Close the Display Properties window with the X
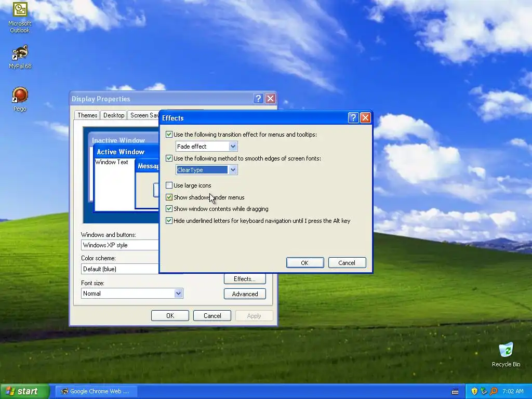 270,98
